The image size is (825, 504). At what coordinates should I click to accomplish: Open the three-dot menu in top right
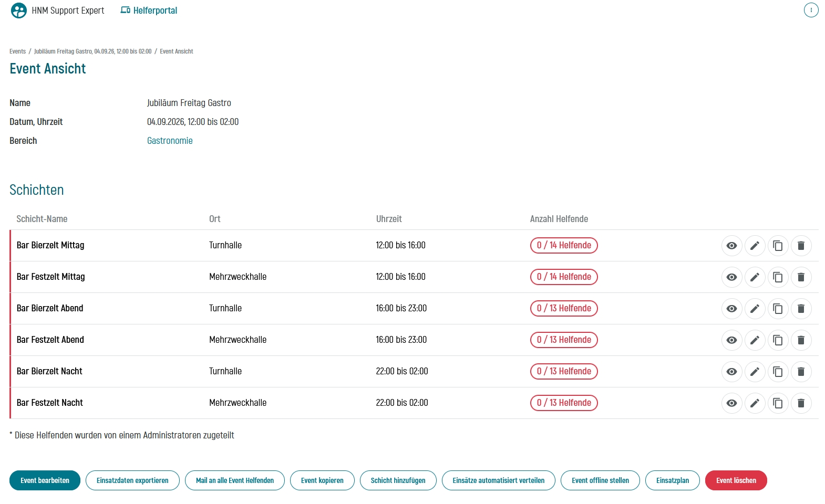[811, 10]
